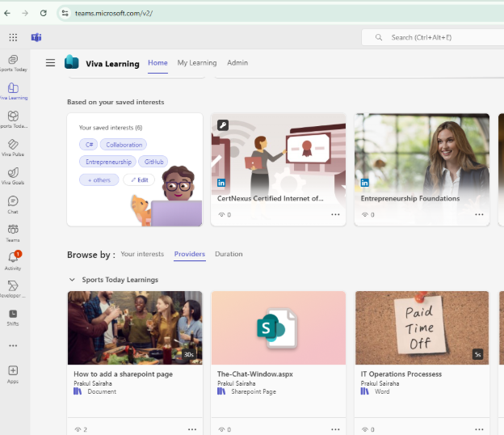Image resolution: width=504 pixels, height=435 pixels.
Task: Select the GitHub interest chip
Action: click(153, 162)
